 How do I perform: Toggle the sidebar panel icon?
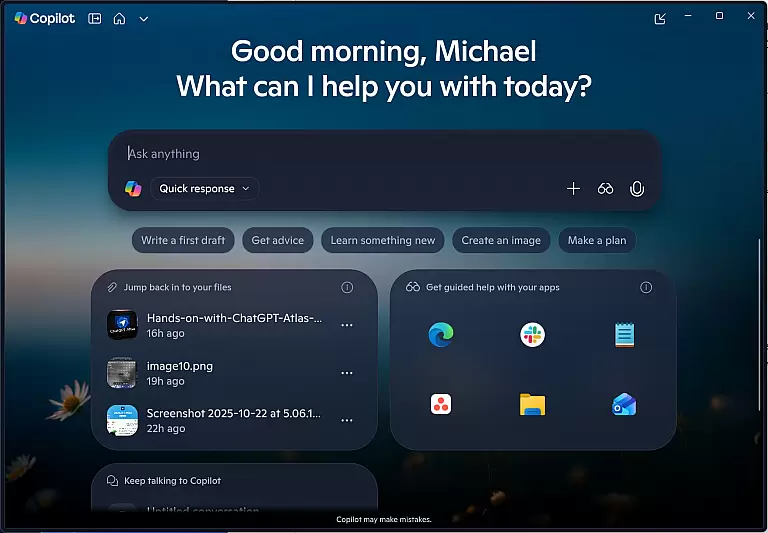click(x=95, y=18)
